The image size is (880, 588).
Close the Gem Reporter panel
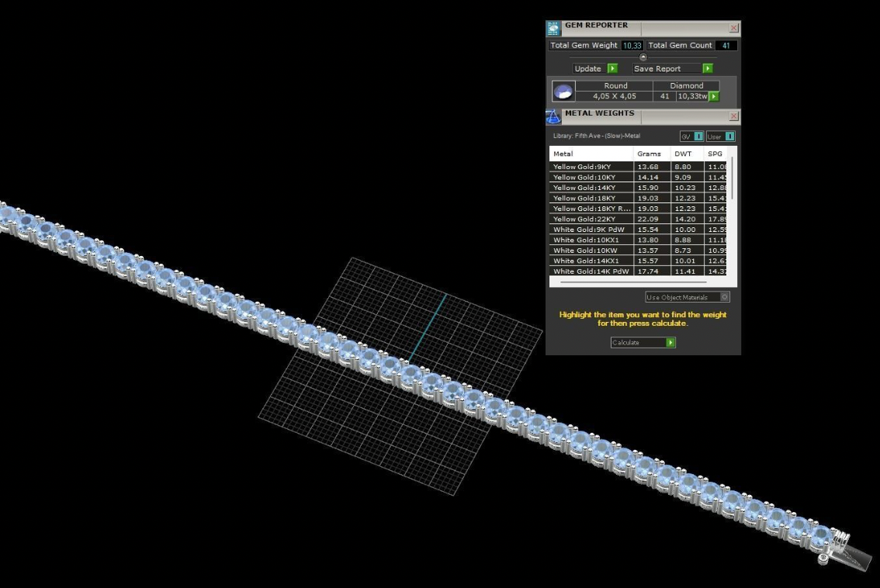click(x=734, y=29)
